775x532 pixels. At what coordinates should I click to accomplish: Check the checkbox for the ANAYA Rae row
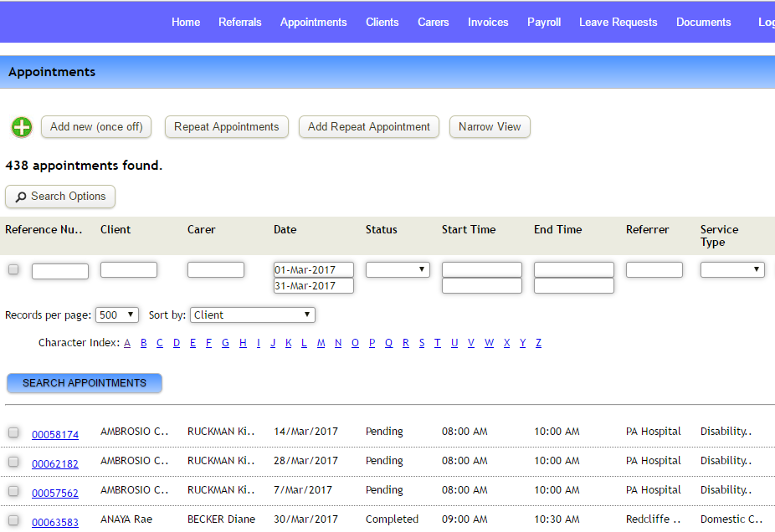coord(12,519)
